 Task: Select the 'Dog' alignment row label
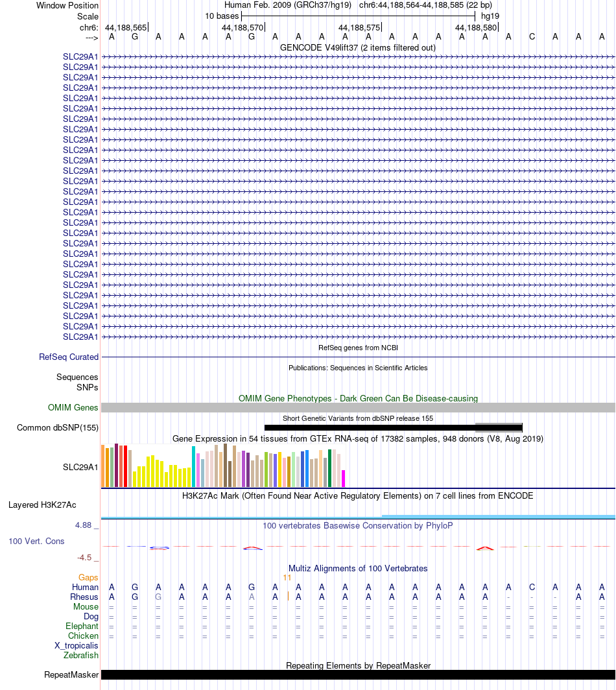pyautogui.click(x=91, y=616)
